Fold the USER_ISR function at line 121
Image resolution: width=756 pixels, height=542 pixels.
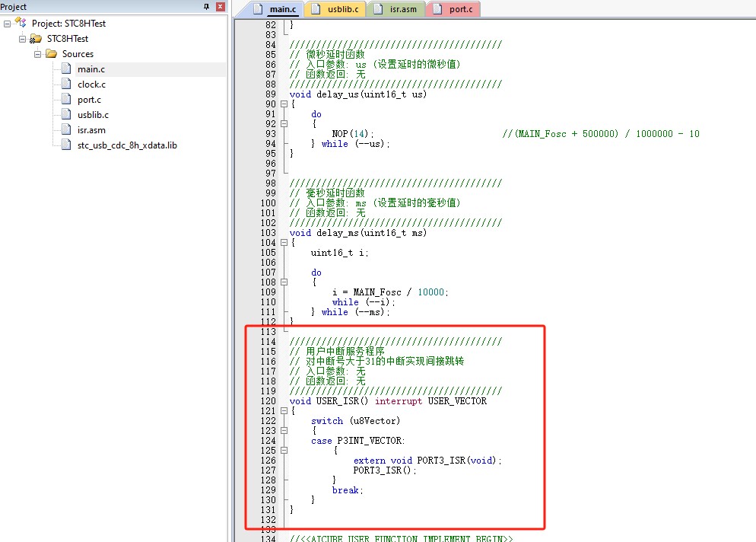tap(284, 411)
